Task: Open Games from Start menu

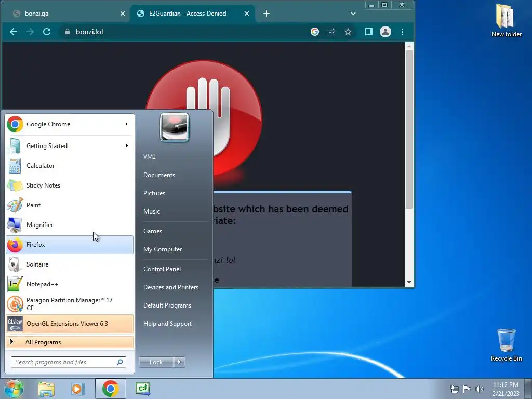Action: coord(153,231)
